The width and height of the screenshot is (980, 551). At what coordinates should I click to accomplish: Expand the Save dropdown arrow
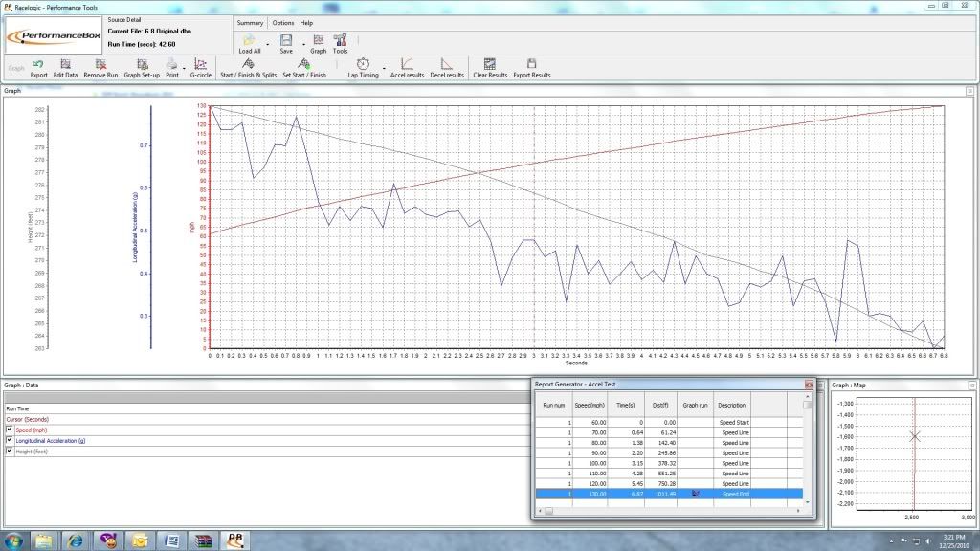click(x=303, y=44)
